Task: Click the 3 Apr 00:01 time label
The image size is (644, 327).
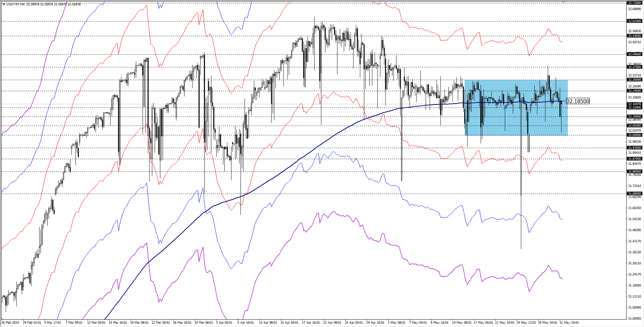Action: [224, 323]
